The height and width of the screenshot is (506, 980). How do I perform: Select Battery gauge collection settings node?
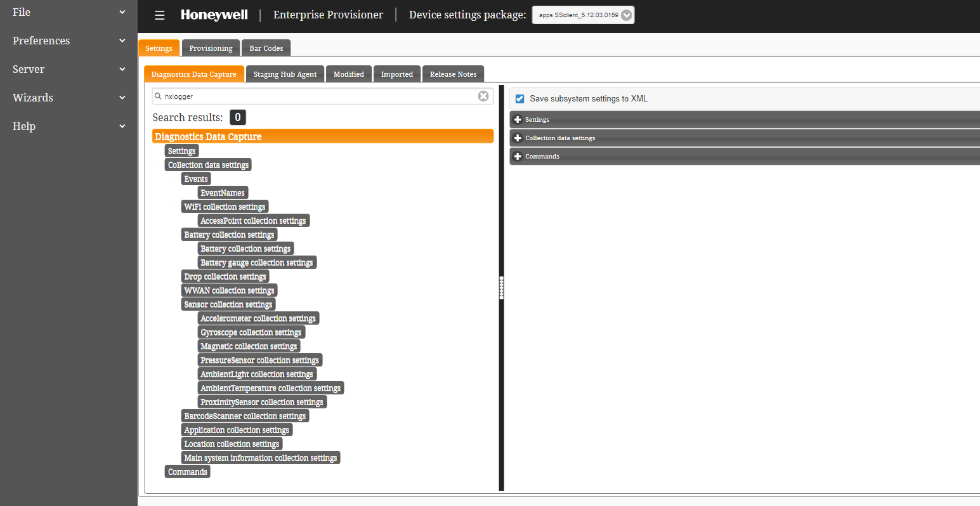coord(257,263)
